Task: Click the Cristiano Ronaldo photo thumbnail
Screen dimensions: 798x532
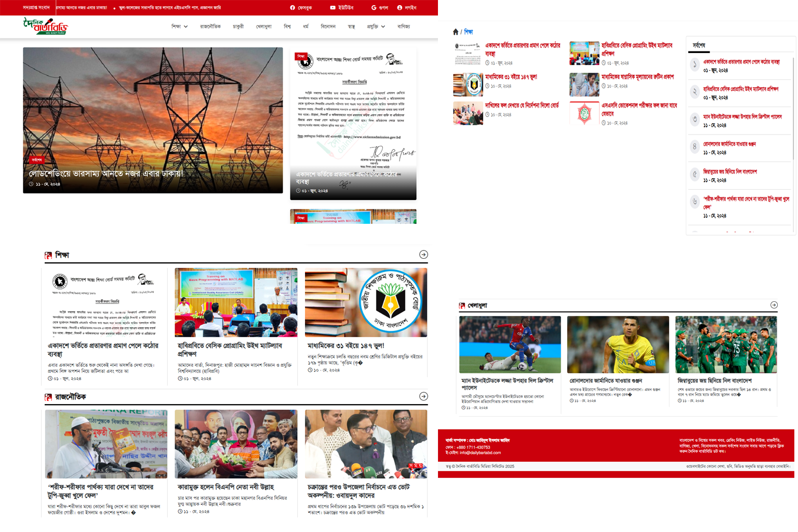Action: coord(618,344)
